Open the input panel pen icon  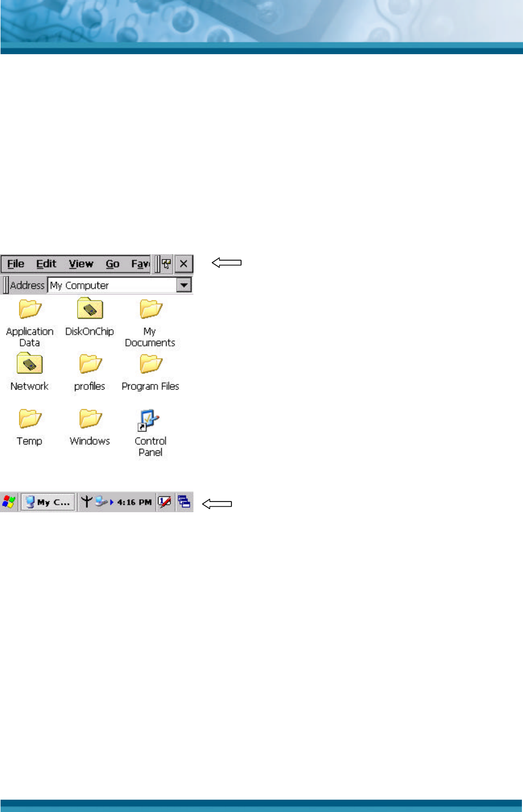(165, 503)
